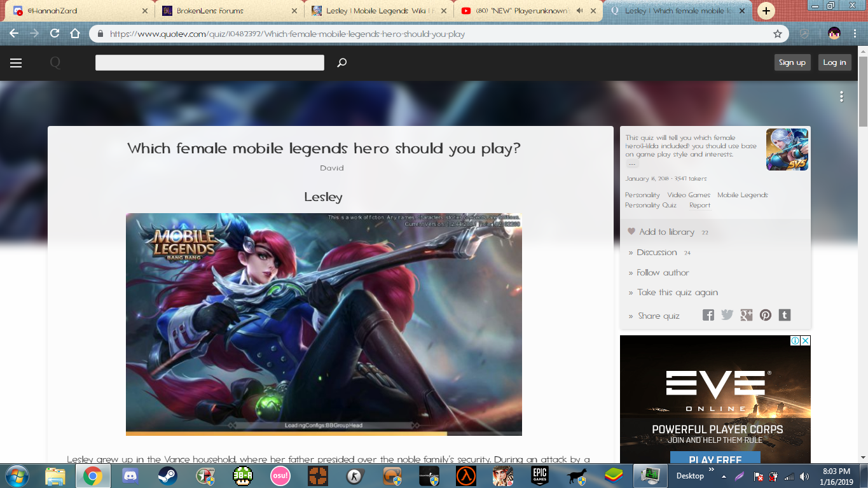Open BlueStacks from the taskbar
The image size is (868, 488).
click(x=614, y=476)
